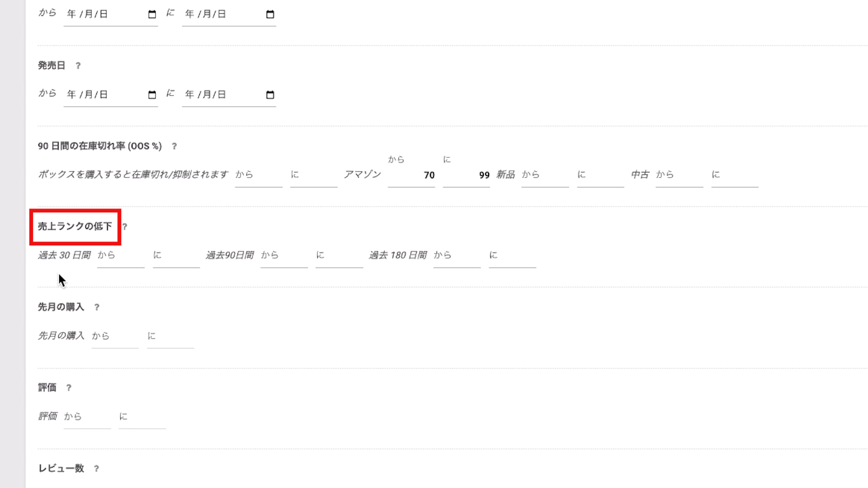This screenshot has height=488, width=868.
Task: Open top row end date calendar icon
Action: pyautogui.click(x=270, y=14)
